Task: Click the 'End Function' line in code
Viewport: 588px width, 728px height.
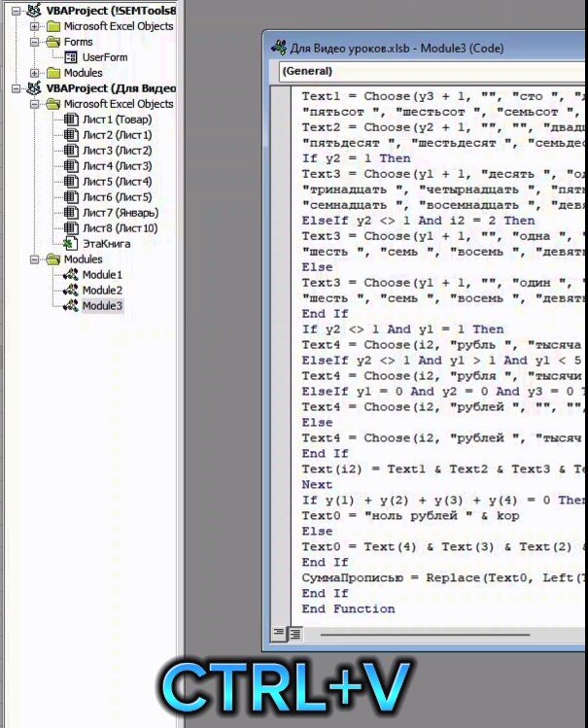Action: (348, 609)
